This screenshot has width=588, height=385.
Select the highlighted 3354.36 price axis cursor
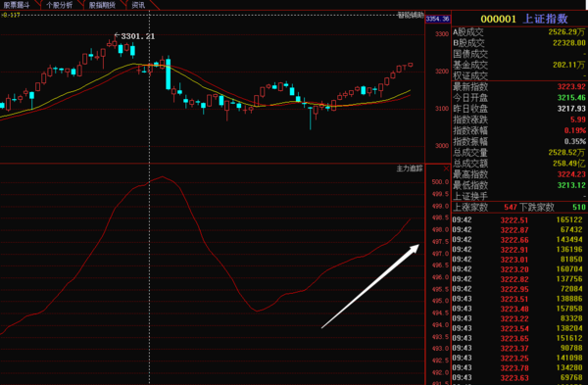438,19
